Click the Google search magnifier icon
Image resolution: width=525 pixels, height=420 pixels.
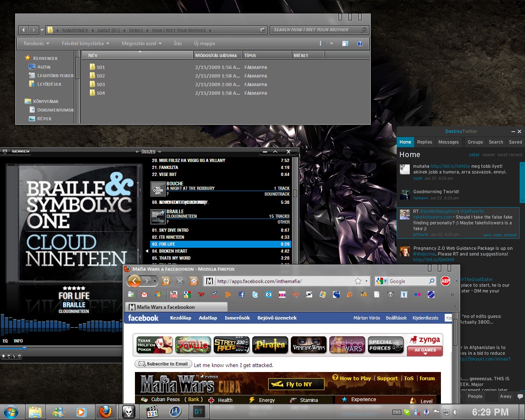[x=431, y=281]
